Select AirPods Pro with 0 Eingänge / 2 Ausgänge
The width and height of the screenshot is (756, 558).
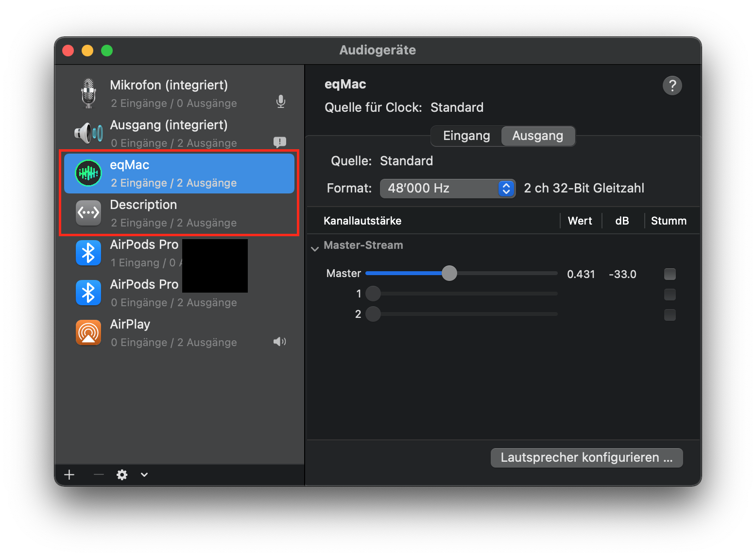(179, 293)
